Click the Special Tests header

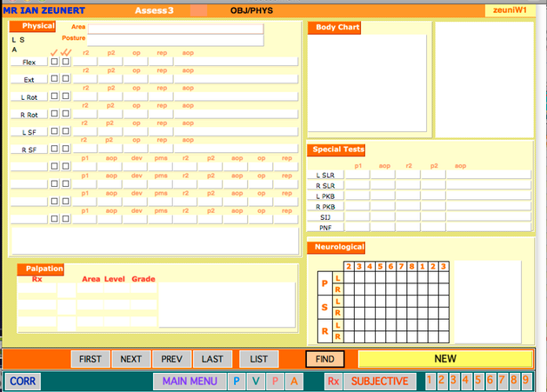(x=337, y=149)
